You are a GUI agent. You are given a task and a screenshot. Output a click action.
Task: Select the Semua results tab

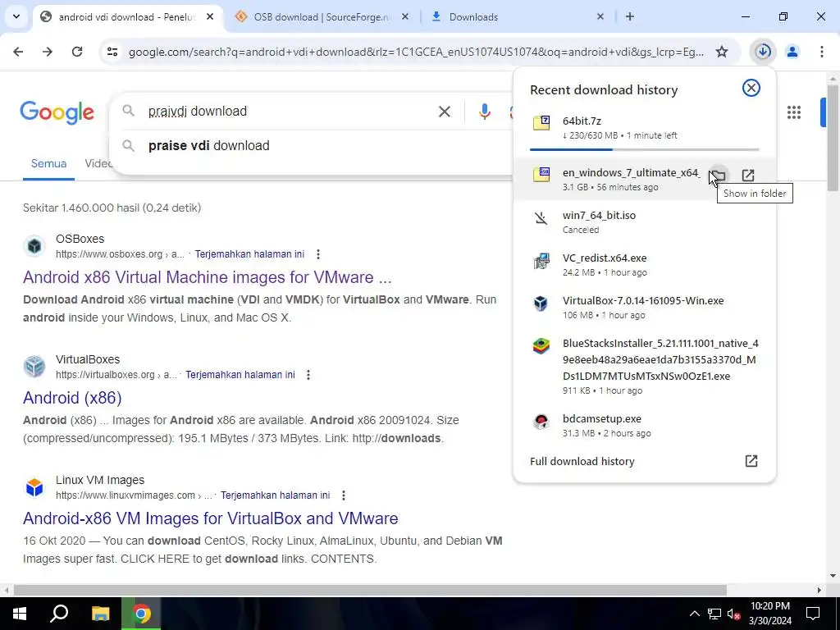coord(48,163)
